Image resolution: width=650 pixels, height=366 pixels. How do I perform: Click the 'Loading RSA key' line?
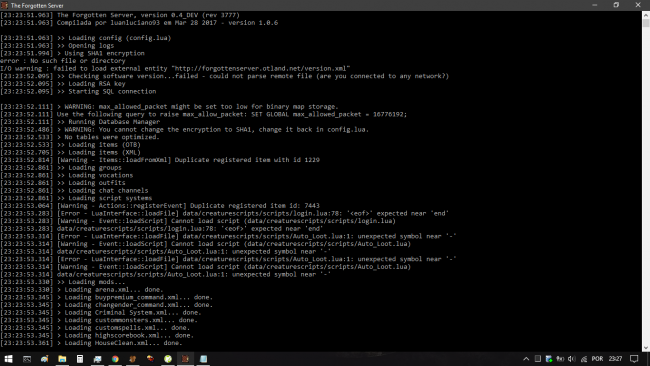point(63,84)
